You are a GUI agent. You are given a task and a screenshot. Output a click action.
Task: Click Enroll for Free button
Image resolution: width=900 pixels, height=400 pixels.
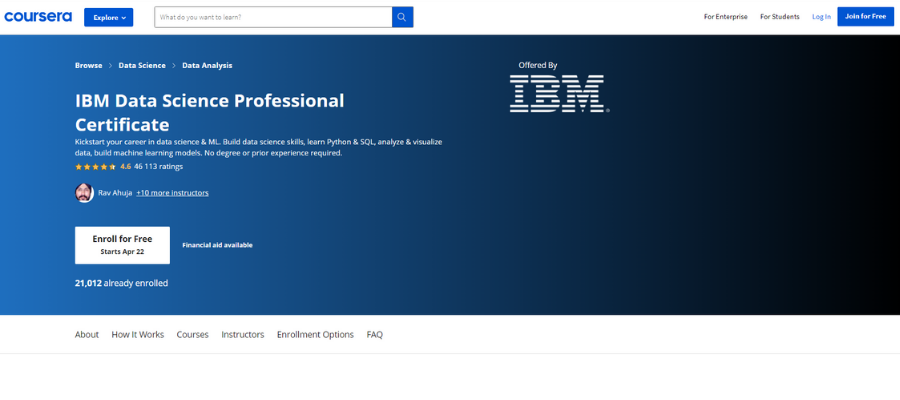(122, 245)
